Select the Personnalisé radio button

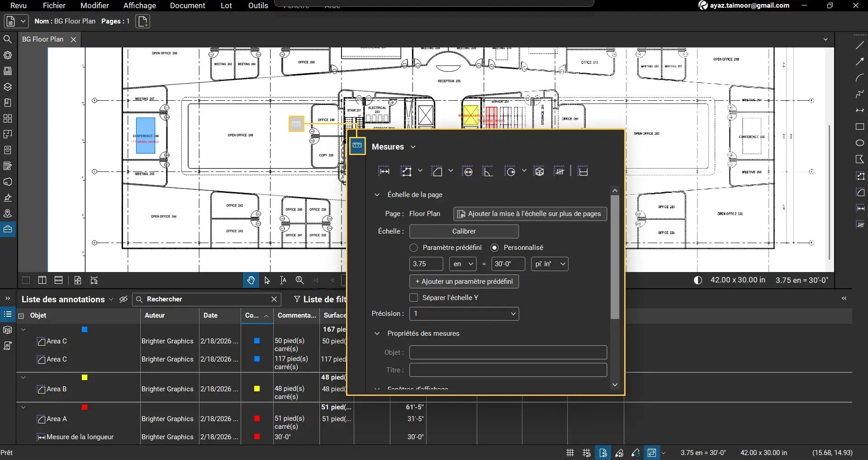click(494, 247)
